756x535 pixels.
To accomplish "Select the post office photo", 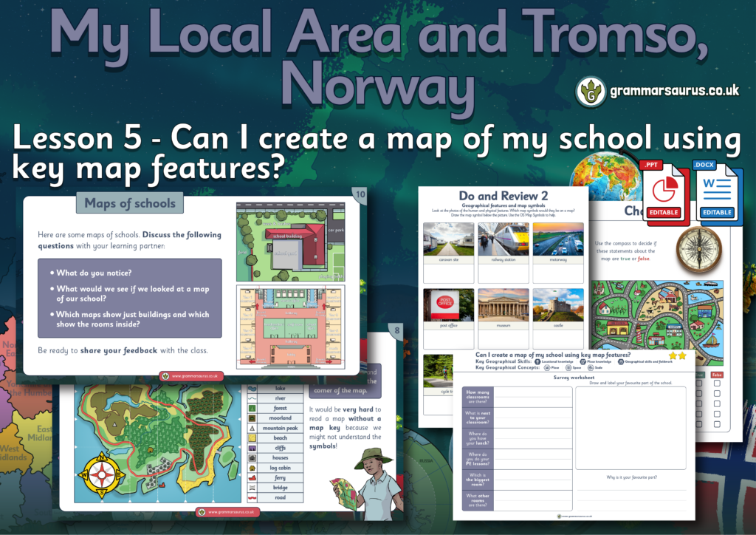I will tap(447, 305).
